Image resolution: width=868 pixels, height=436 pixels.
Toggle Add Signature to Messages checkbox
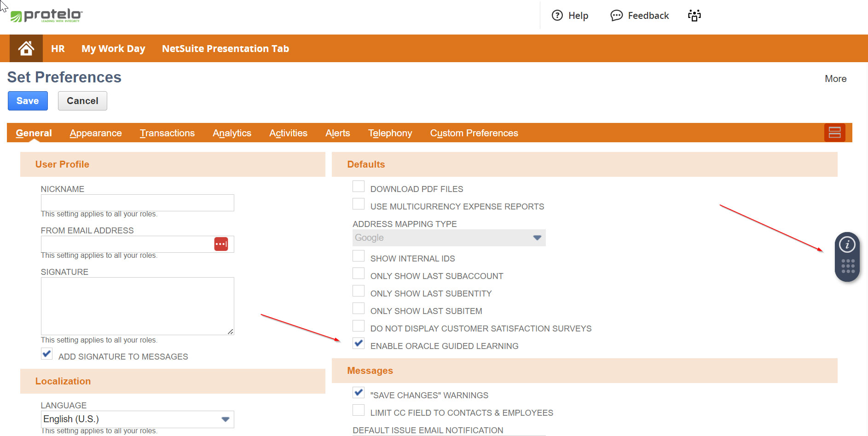[46, 354]
